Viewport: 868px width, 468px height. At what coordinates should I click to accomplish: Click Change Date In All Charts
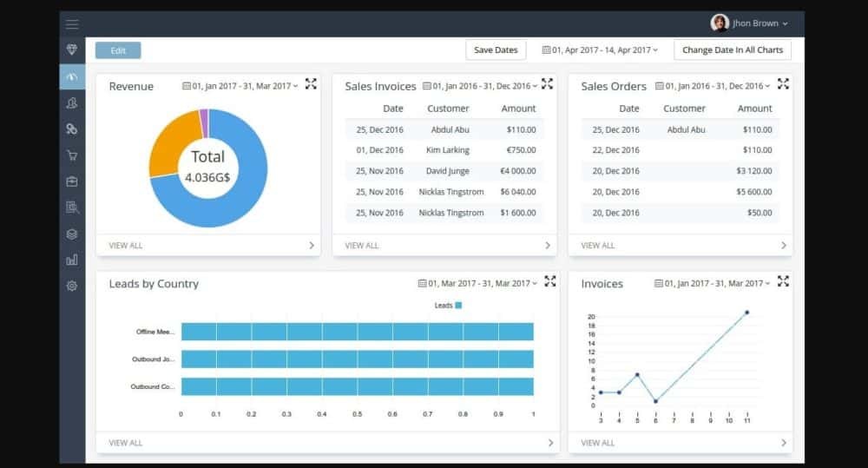pyautogui.click(x=732, y=50)
